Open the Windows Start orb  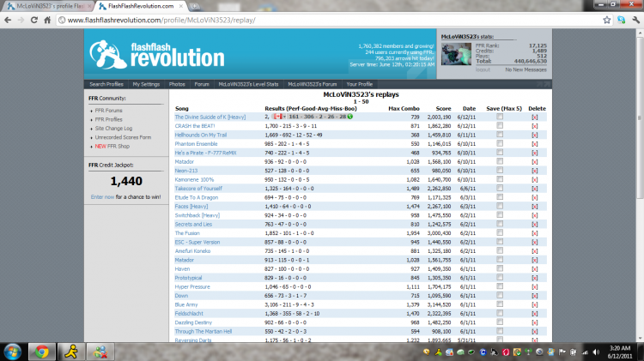tap(13, 352)
